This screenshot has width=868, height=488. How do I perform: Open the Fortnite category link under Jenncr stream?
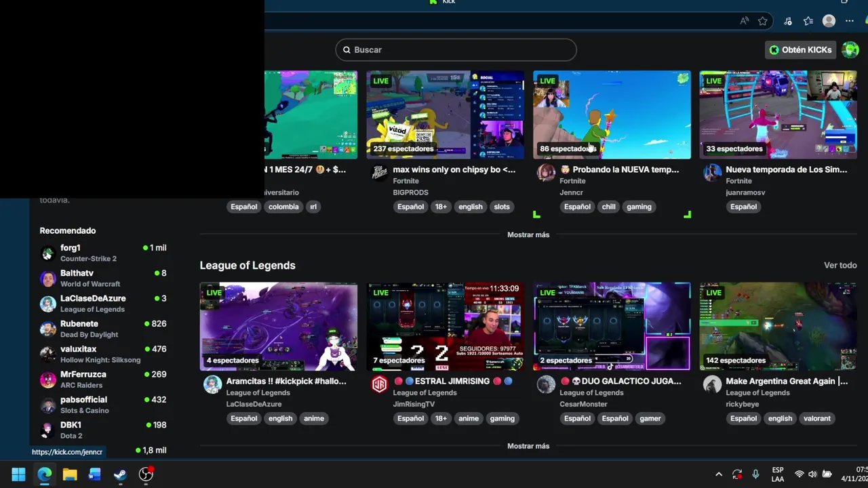click(x=572, y=181)
